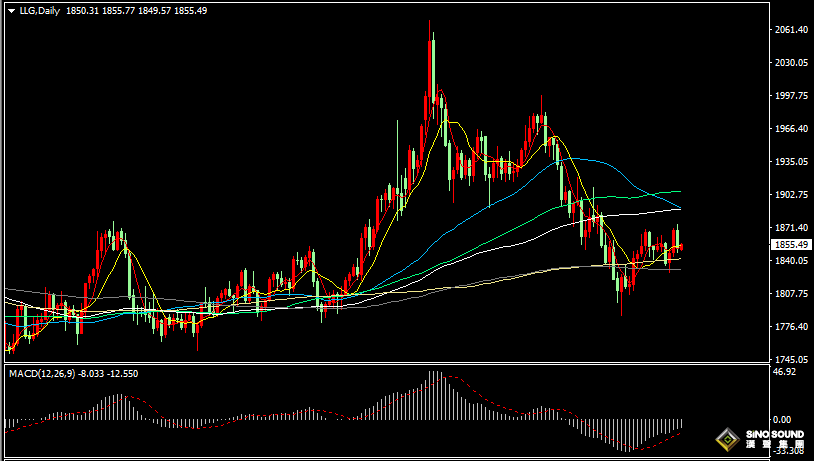Click the Sino Sound diamond logo icon
814x461 pixels.
point(728,440)
